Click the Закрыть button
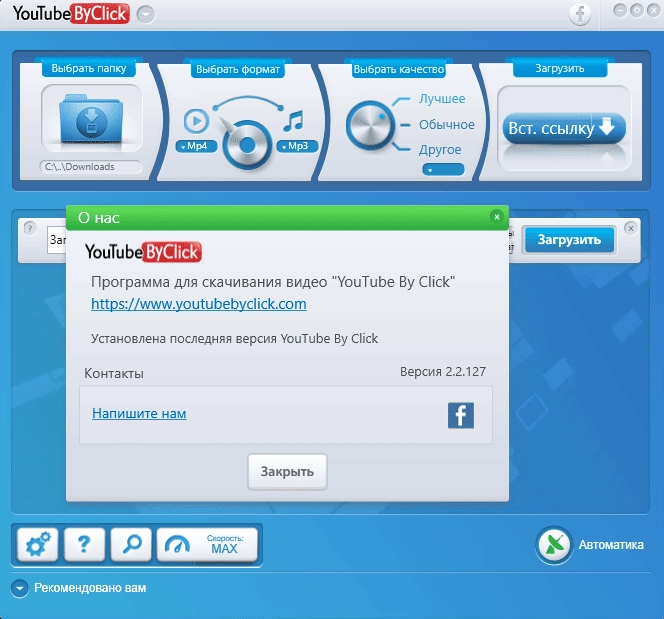 point(287,472)
